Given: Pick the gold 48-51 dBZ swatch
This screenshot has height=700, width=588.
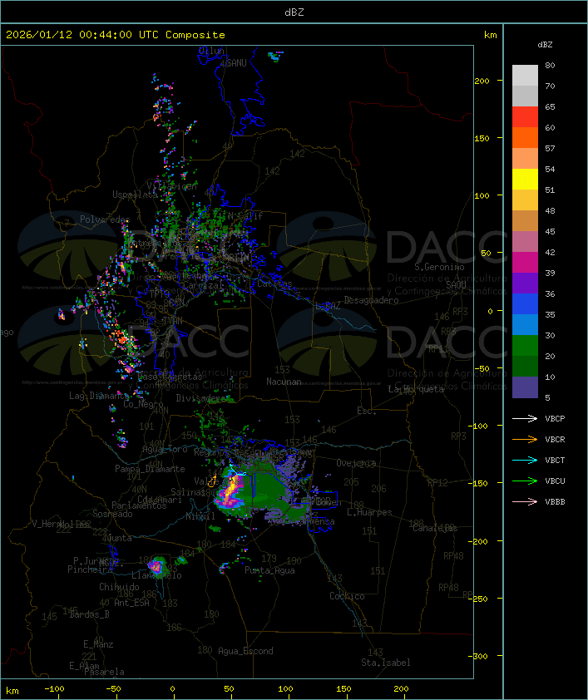Looking at the screenshot, I should click(525, 200).
